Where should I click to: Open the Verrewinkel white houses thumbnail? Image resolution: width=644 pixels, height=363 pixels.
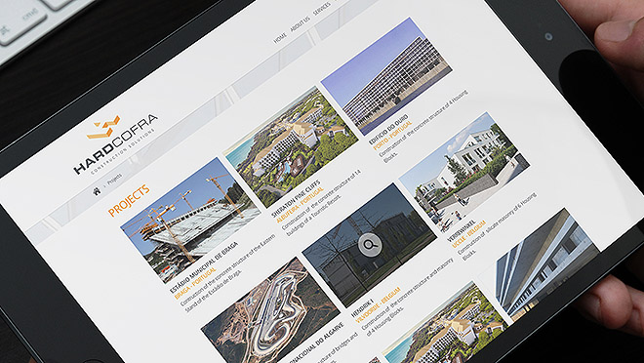463,173
